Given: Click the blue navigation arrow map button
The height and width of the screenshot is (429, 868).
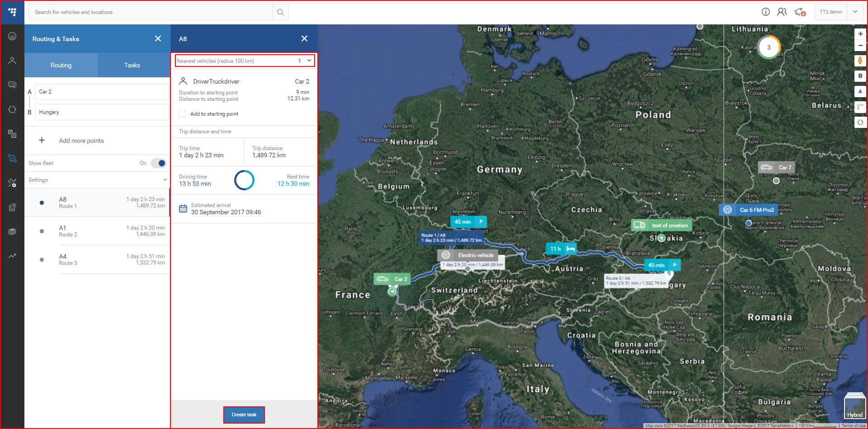Looking at the screenshot, I should (x=860, y=91).
